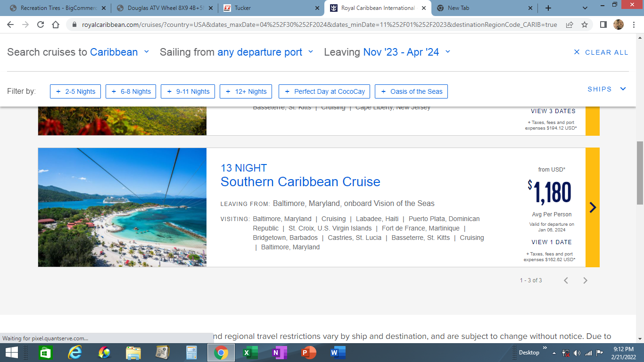Open PowerPoint from taskbar
This screenshot has width=644, height=362.
click(x=309, y=353)
